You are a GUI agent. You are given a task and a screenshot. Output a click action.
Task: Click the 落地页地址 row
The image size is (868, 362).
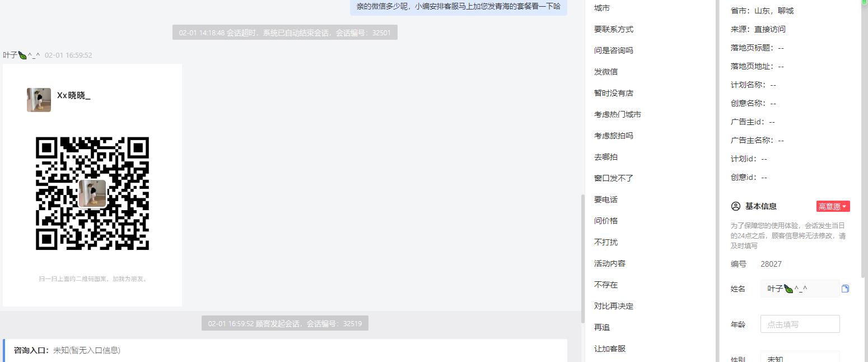757,66
